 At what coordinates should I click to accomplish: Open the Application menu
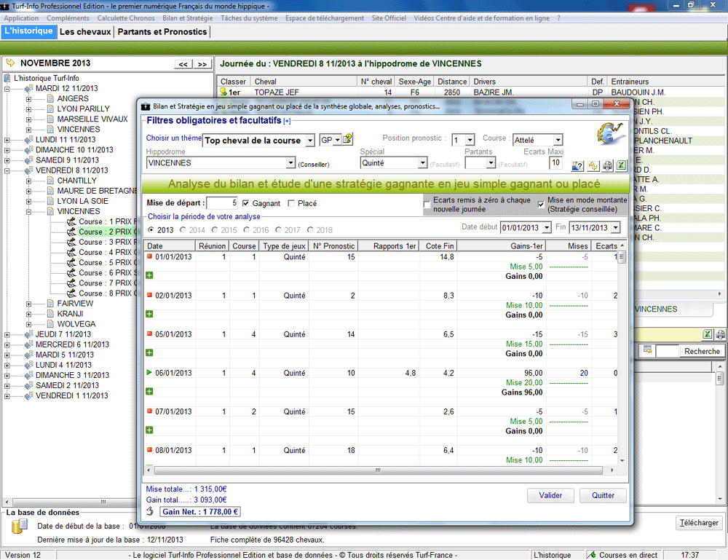pyautogui.click(x=21, y=18)
